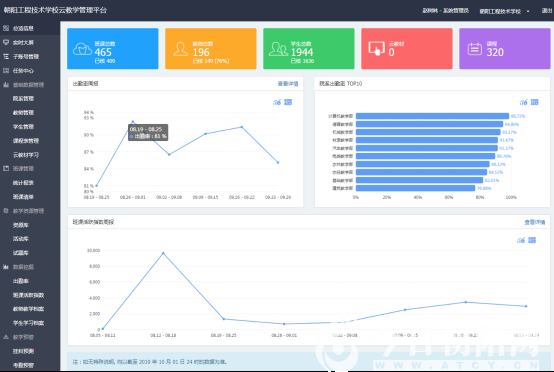Open data table icon in 出勤率周报 panel
Viewport: 554px width, 372px height.
coord(288,102)
